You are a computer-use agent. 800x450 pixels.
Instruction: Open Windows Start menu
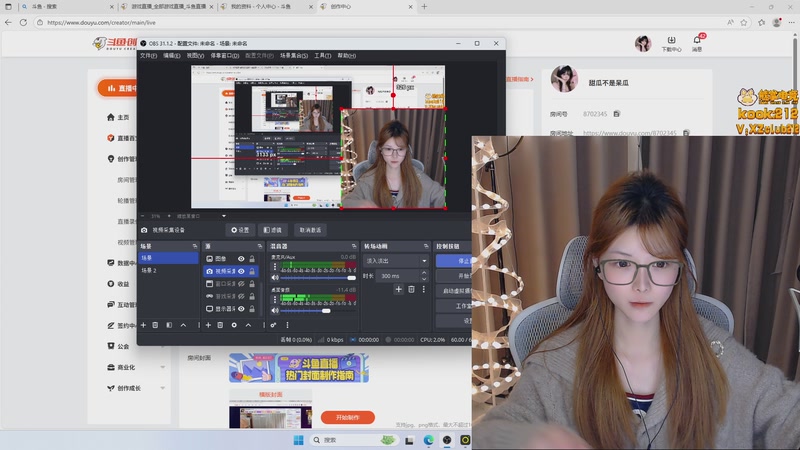(299, 440)
